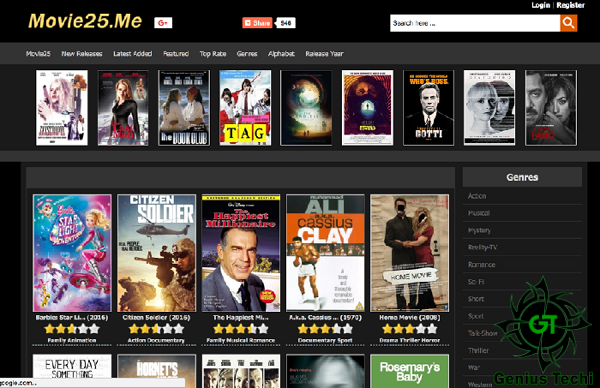Open Genres in the navigation bar
The height and width of the screenshot is (388, 600).
(x=247, y=54)
